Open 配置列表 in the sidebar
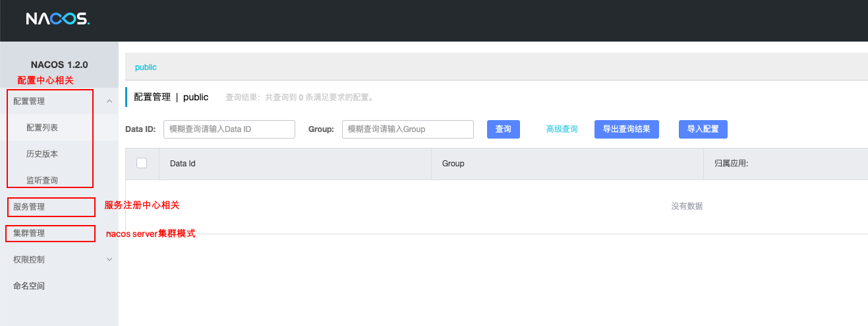 point(42,127)
